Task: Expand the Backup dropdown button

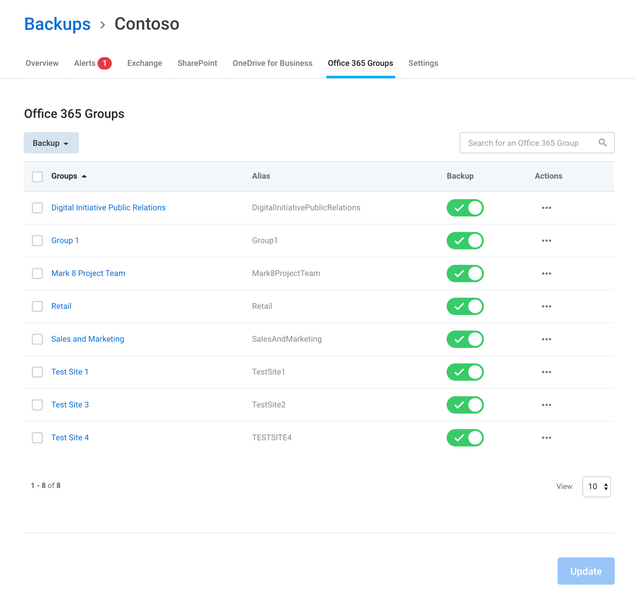Action: click(x=51, y=143)
